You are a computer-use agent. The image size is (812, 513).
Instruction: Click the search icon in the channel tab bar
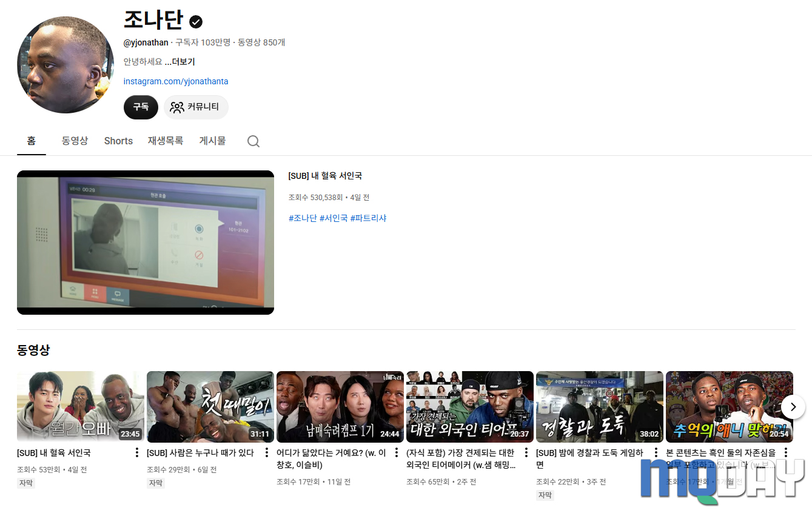coord(253,141)
